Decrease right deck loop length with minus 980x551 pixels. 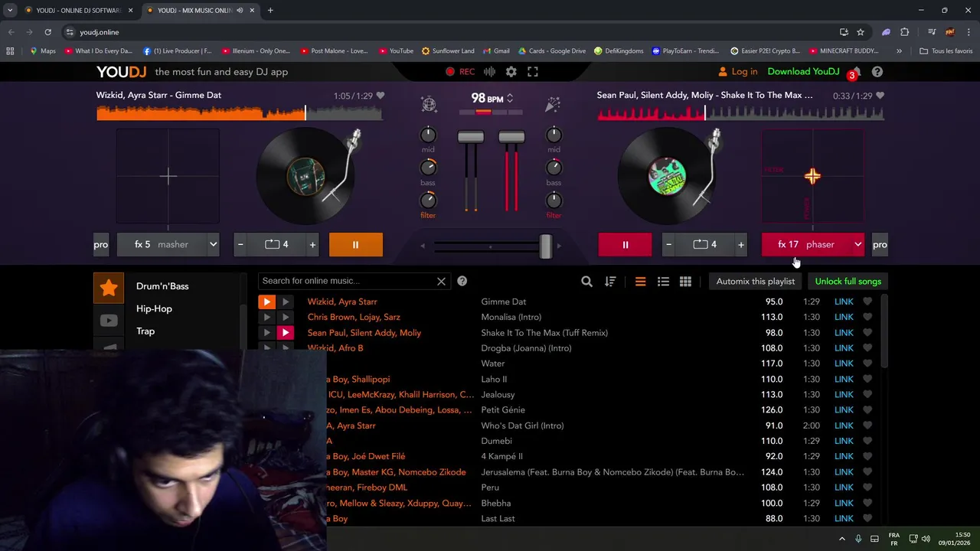(x=668, y=244)
